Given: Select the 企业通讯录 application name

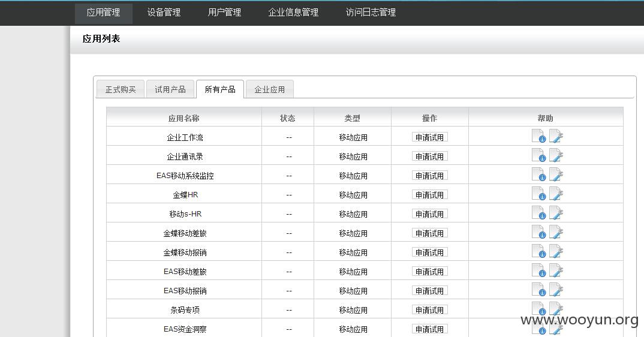Looking at the screenshot, I should coord(185,157).
